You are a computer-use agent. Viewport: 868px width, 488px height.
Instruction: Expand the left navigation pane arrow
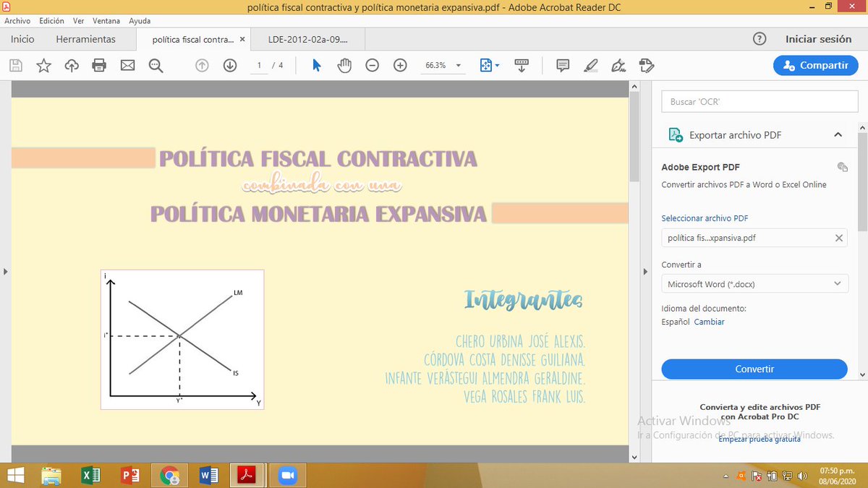point(5,272)
